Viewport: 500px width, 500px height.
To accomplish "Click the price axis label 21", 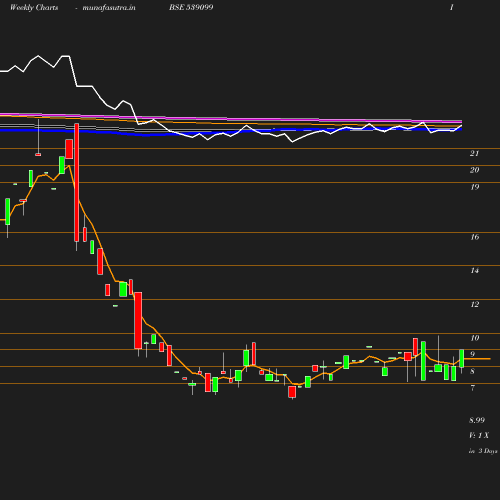I will pyautogui.click(x=474, y=153).
